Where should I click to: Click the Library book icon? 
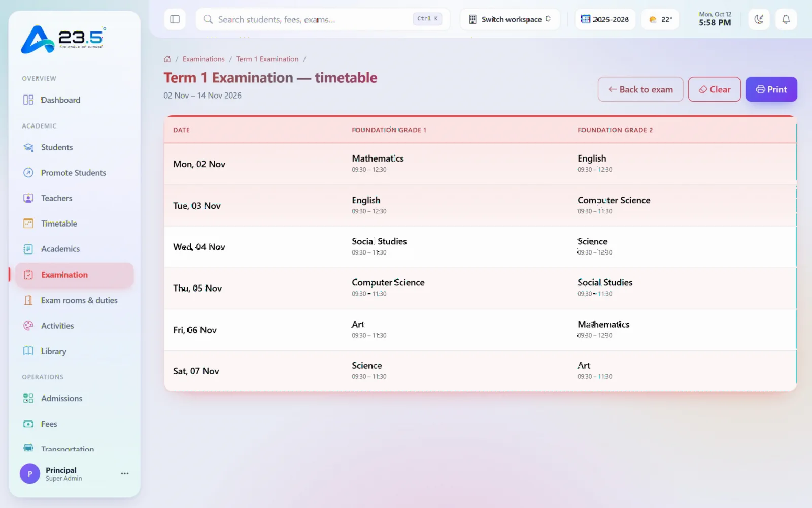click(28, 351)
